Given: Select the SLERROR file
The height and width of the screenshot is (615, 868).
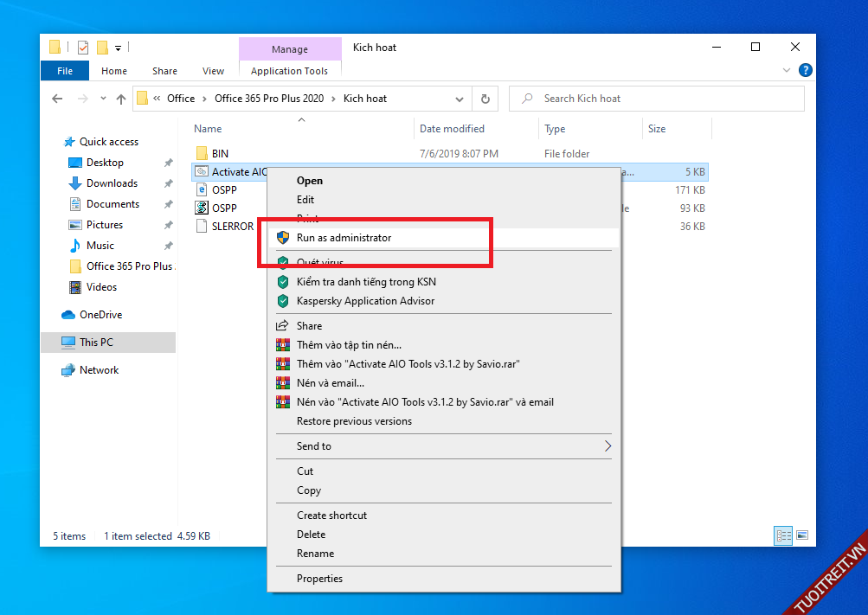Looking at the screenshot, I should [232, 227].
